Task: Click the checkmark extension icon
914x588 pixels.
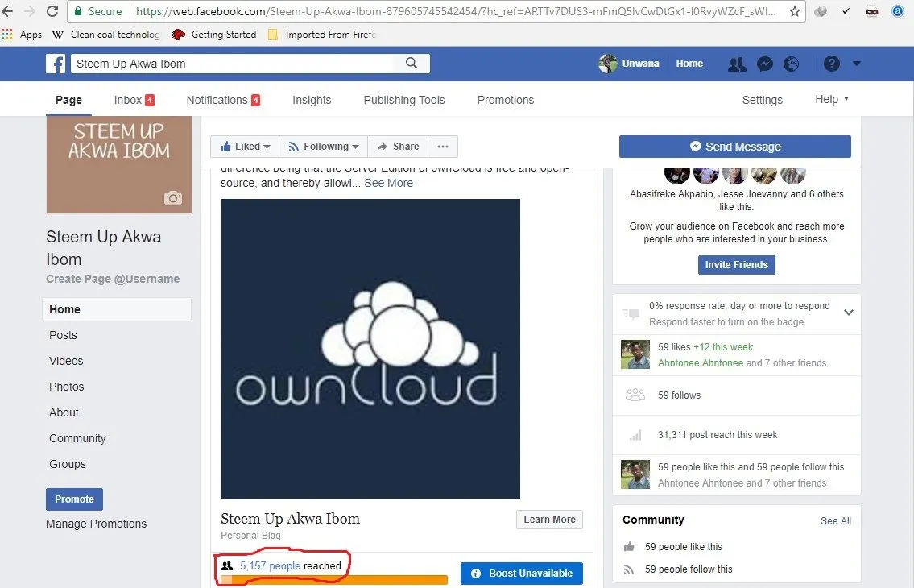Action: pyautogui.click(x=846, y=11)
